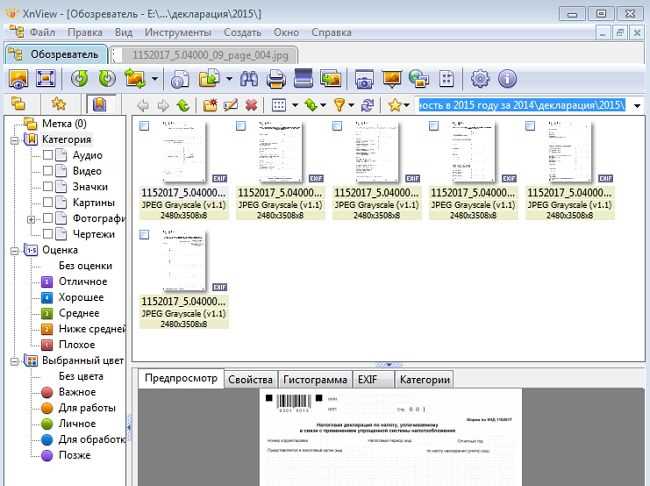
Task: Open the address path dropdown arrow
Action: click(x=637, y=105)
